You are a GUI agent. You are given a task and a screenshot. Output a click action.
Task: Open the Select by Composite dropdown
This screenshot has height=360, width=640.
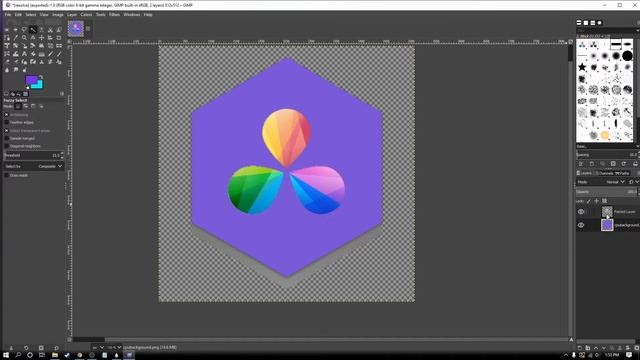(x=34, y=166)
